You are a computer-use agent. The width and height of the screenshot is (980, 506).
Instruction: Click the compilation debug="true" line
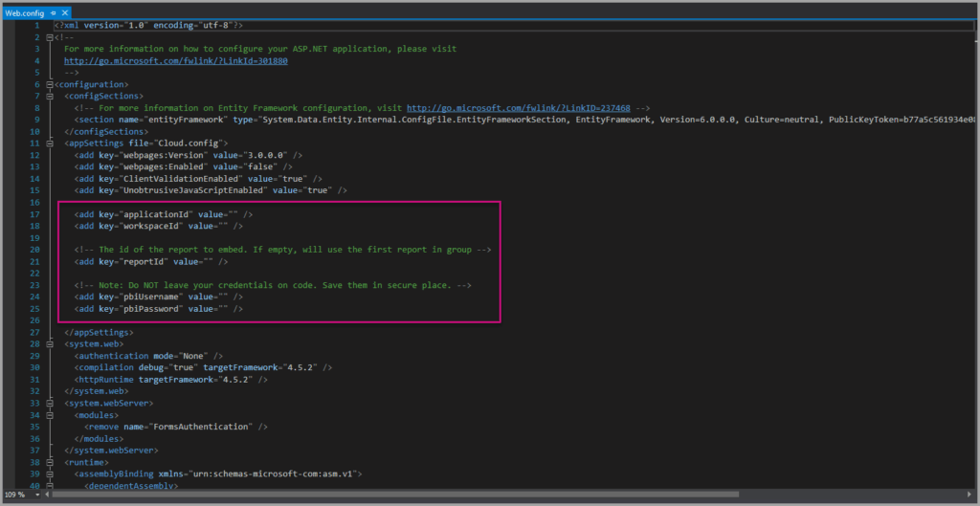coord(204,368)
